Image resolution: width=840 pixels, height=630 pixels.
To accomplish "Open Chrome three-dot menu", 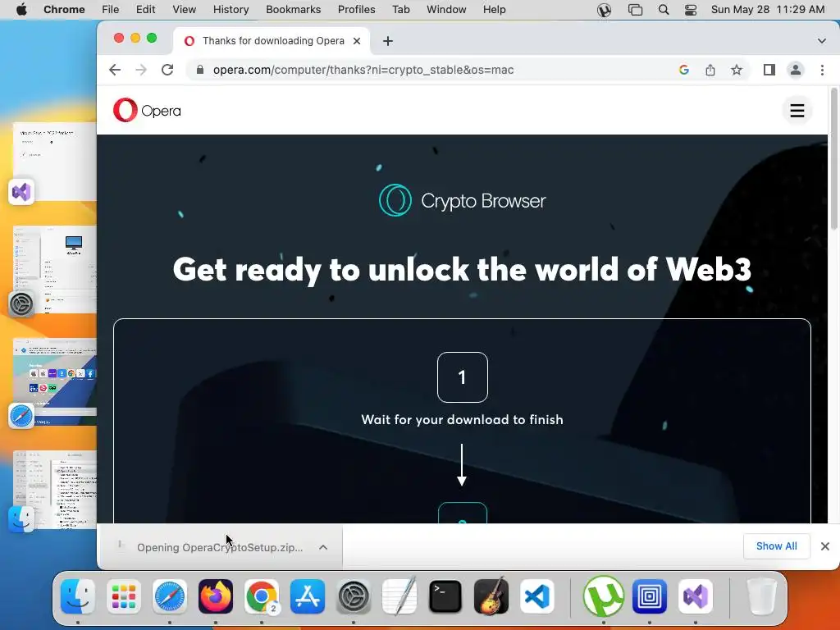I will pyautogui.click(x=822, y=70).
